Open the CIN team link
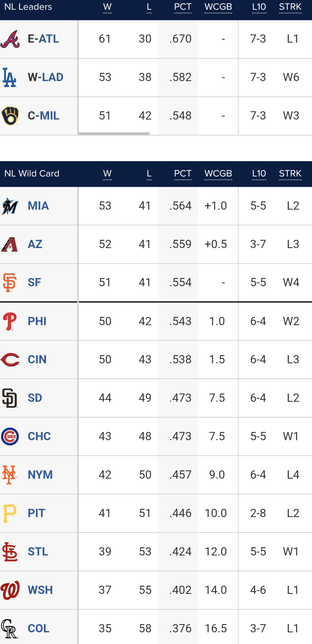 tap(37, 359)
